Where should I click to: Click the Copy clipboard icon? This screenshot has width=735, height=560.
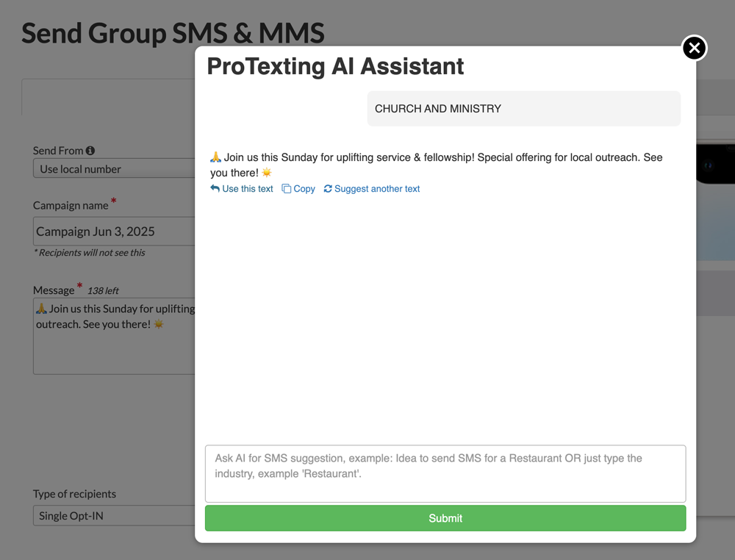[x=286, y=188]
